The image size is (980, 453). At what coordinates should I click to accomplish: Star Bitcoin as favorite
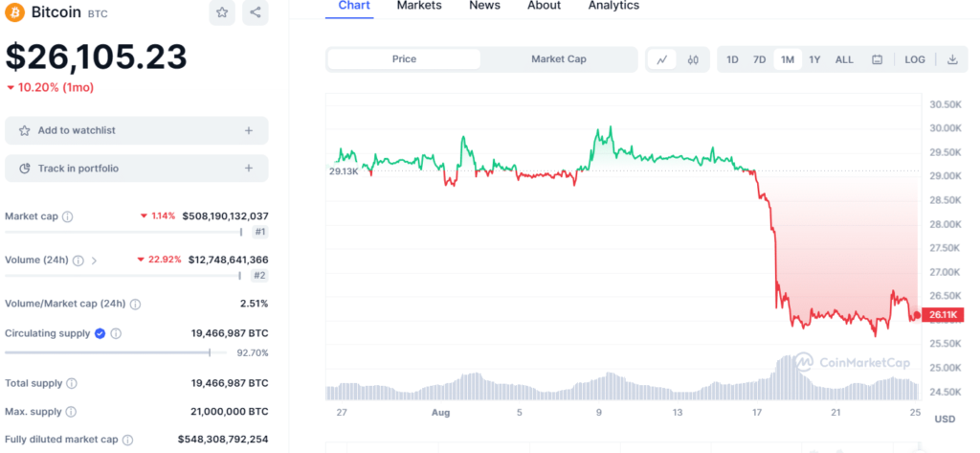[222, 11]
